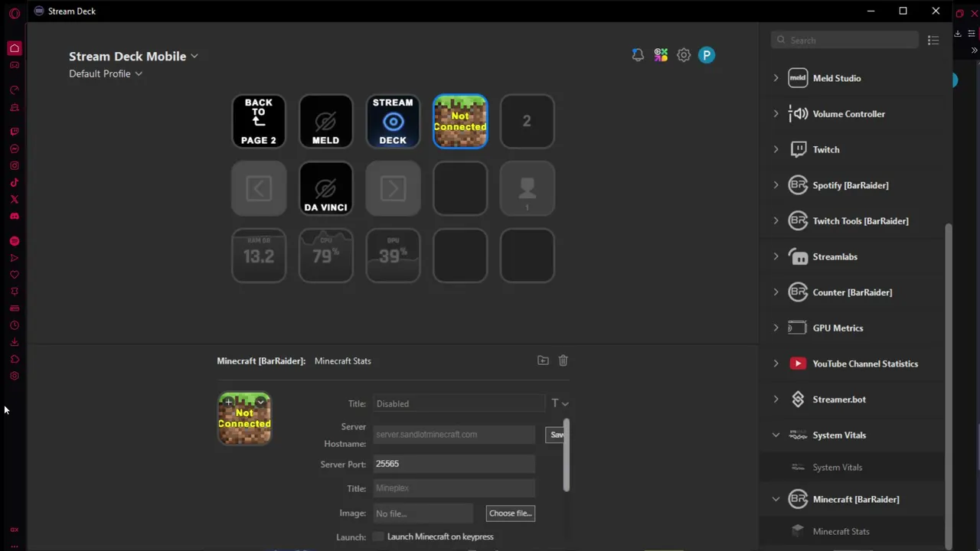
Task: Select the MELD key on the deck
Action: click(x=325, y=121)
